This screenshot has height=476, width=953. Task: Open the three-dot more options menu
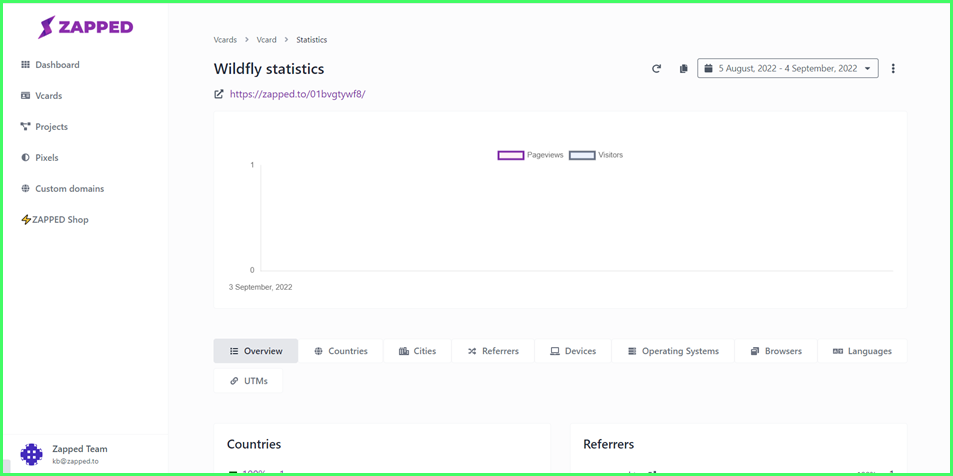click(893, 69)
